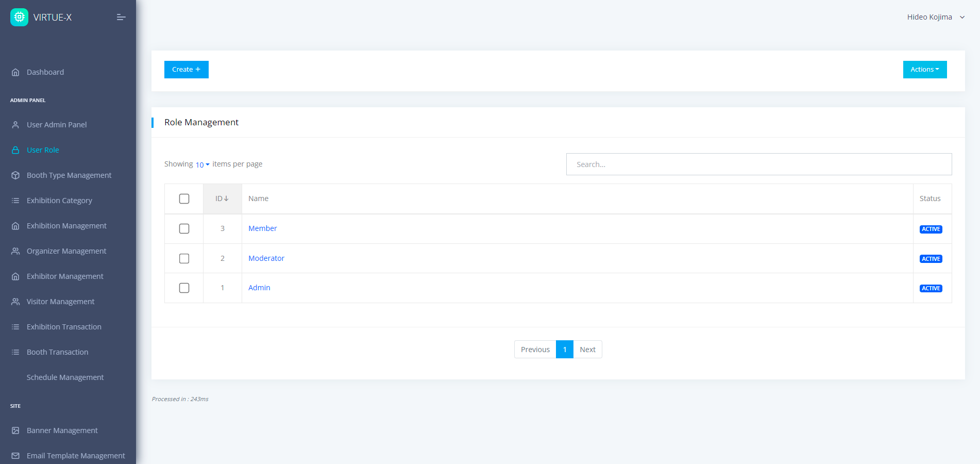Click the User Admin Panel person icon
The image size is (980, 464).
click(x=15, y=125)
